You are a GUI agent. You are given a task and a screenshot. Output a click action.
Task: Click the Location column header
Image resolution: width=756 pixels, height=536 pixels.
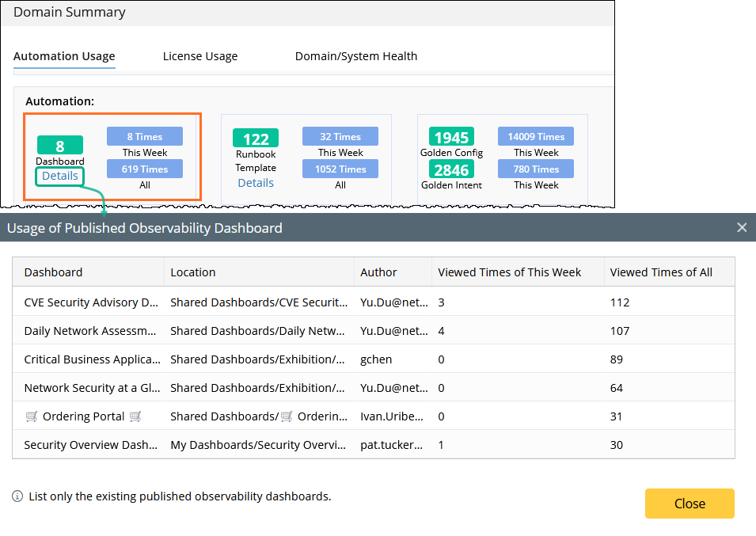pos(193,272)
